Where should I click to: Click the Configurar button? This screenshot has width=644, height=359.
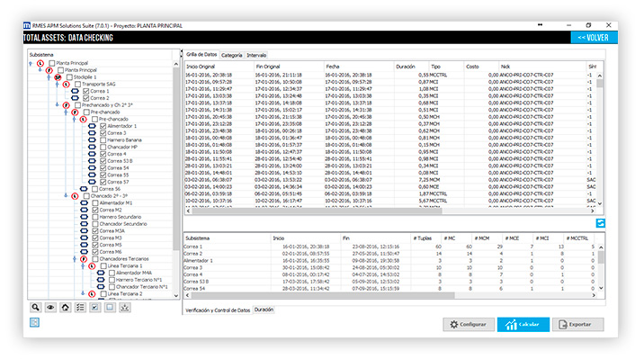[x=469, y=325]
